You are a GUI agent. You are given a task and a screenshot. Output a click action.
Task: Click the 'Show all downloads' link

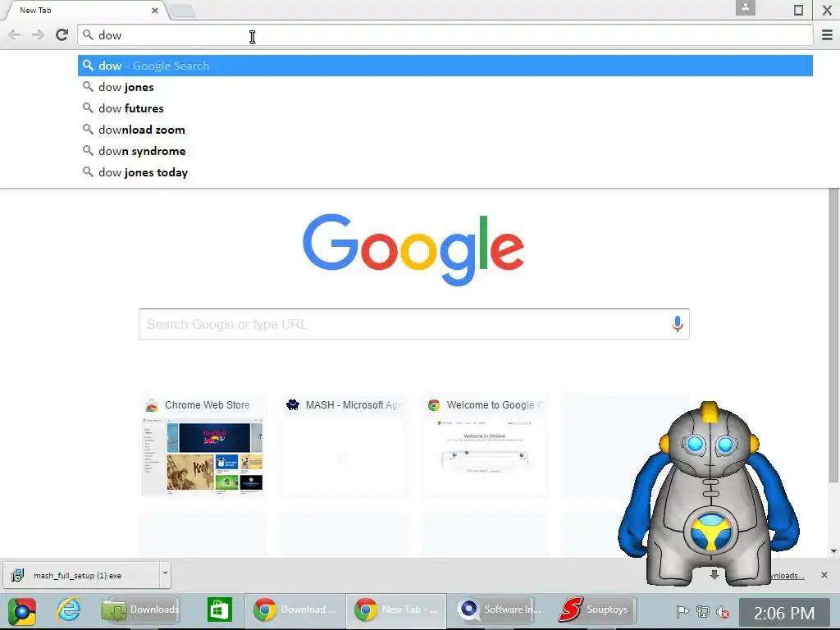coord(787,576)
